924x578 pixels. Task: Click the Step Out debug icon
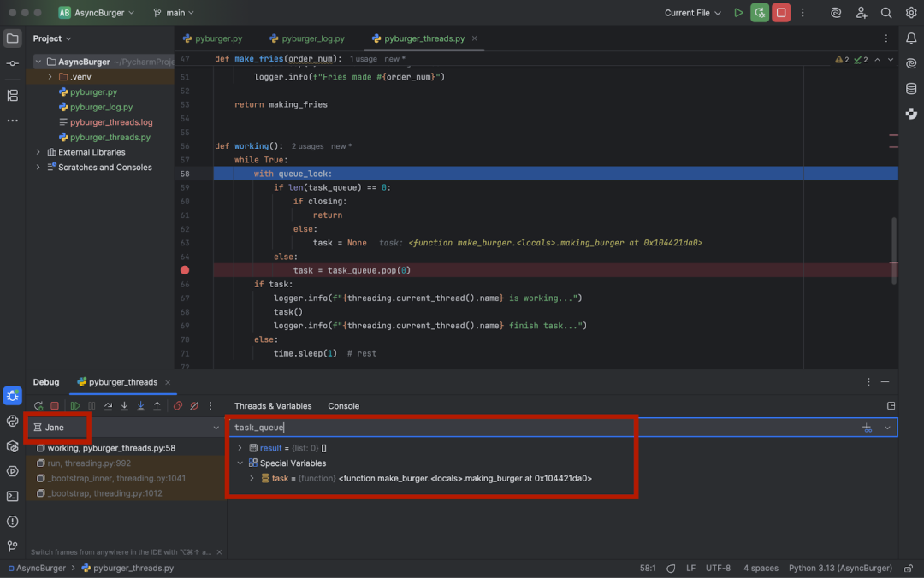tap(157, 406)
